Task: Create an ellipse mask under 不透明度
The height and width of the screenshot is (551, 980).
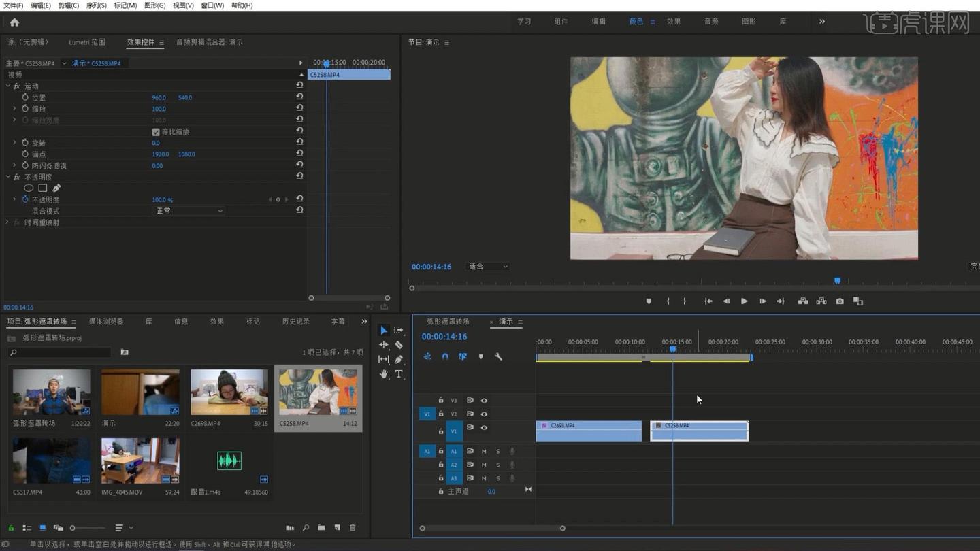Action: tap(29, 188)
